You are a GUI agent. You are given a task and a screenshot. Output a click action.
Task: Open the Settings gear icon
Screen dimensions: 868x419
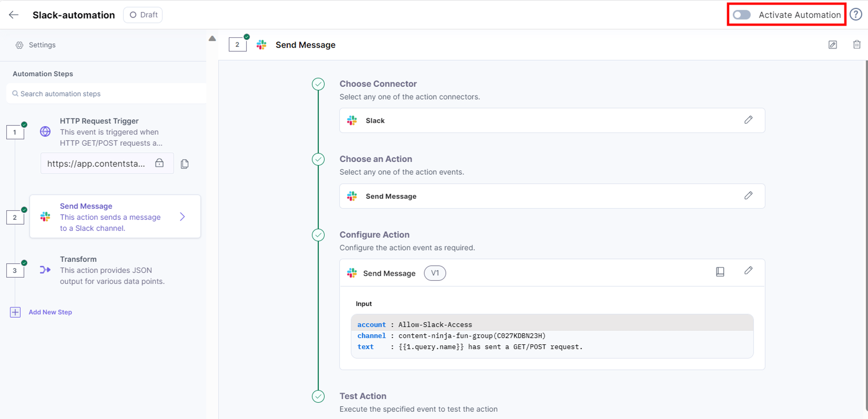coord(19,45)
